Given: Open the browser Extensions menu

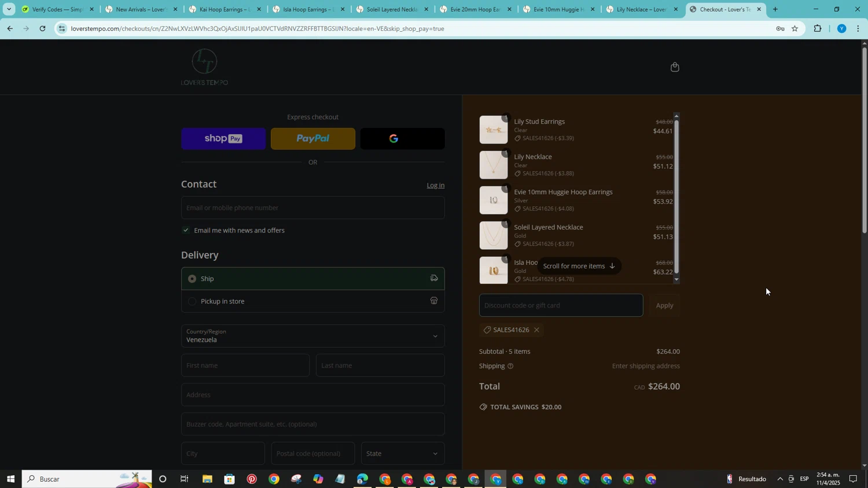Looking at the screenshot, I should pyautogui.click(x=818, y=28).
